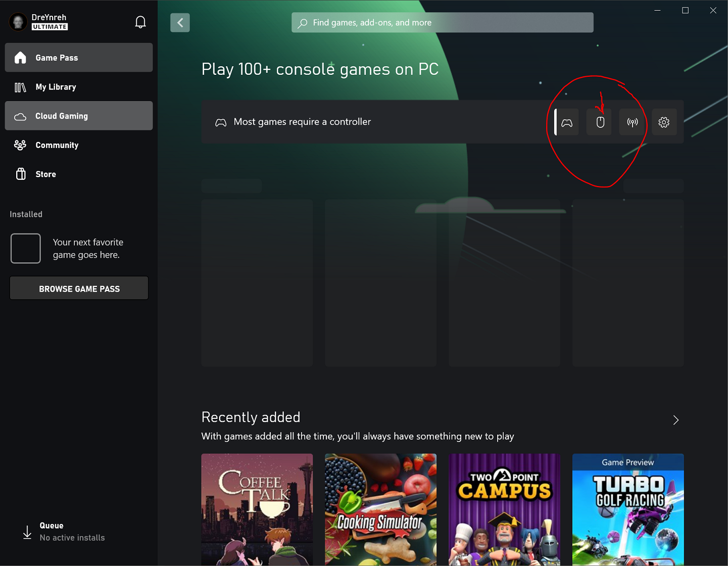The width and height of the screenshot is (728, 566).
Task: Open the Two Point Campus tile
Action: pos(504,509)
